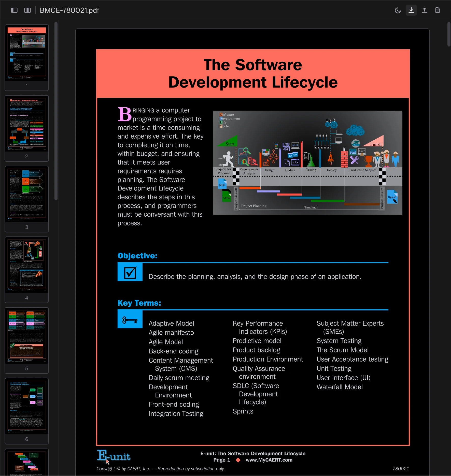
Task: Toggle dark mode moon icon
Action: click(398, 10)
